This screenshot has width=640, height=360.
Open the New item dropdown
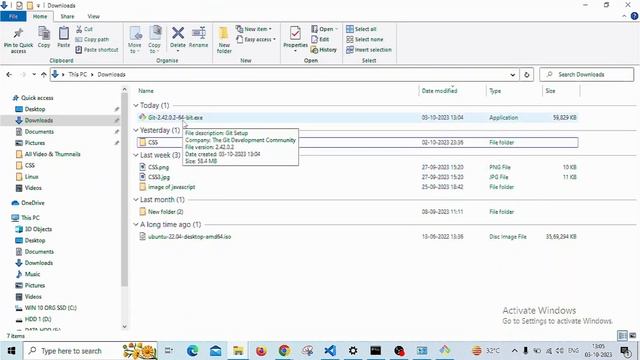pyautogui.click(x=254, y=29)
